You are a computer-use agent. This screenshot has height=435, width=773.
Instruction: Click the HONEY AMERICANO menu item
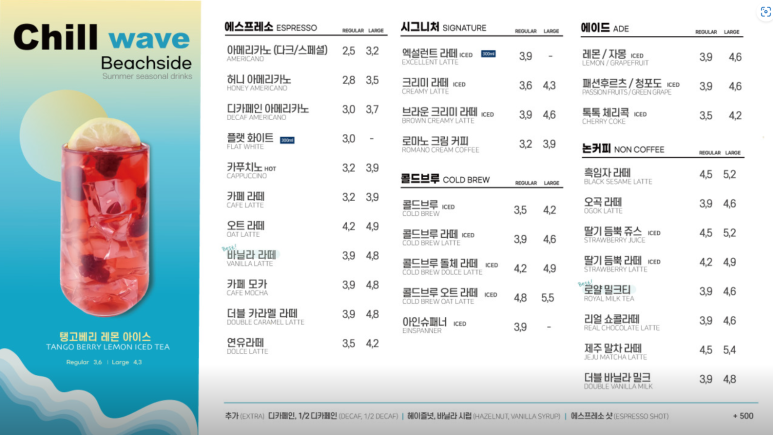[259, 82]
